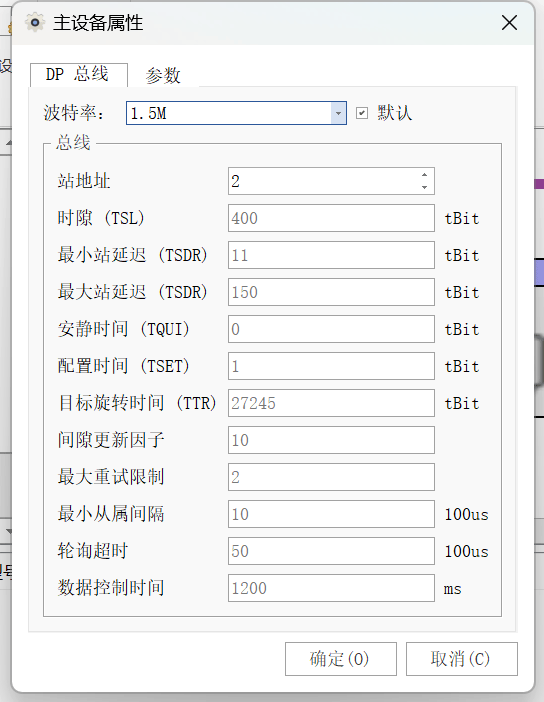Click the 最小站延迟 (TSDR) field
The image size is (544, 702).
point(331,255)
